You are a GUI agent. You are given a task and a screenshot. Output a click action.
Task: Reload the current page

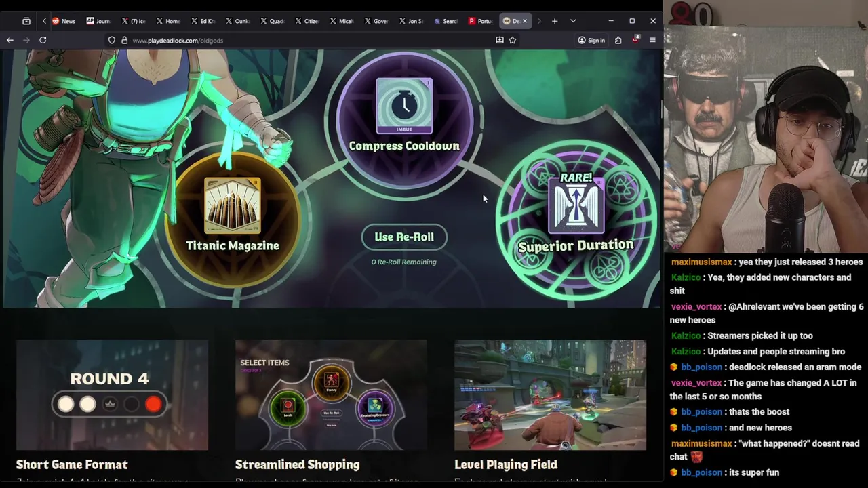coord(43,40)
